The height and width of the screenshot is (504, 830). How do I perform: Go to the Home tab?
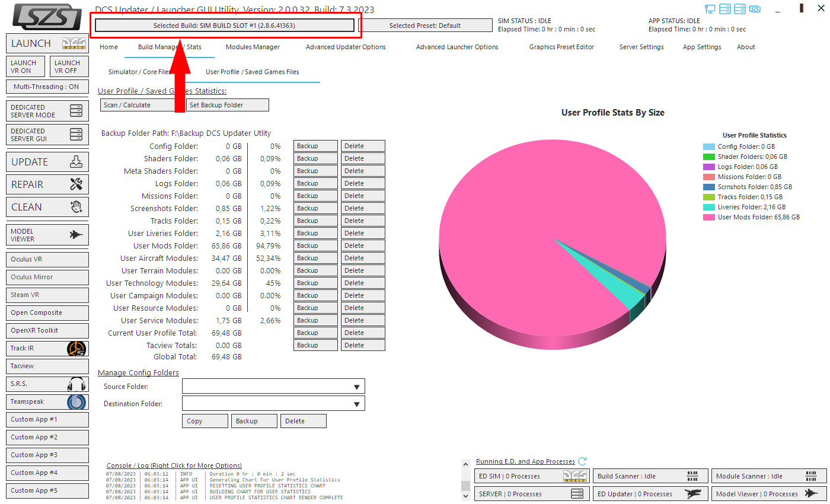pos(108,47)
